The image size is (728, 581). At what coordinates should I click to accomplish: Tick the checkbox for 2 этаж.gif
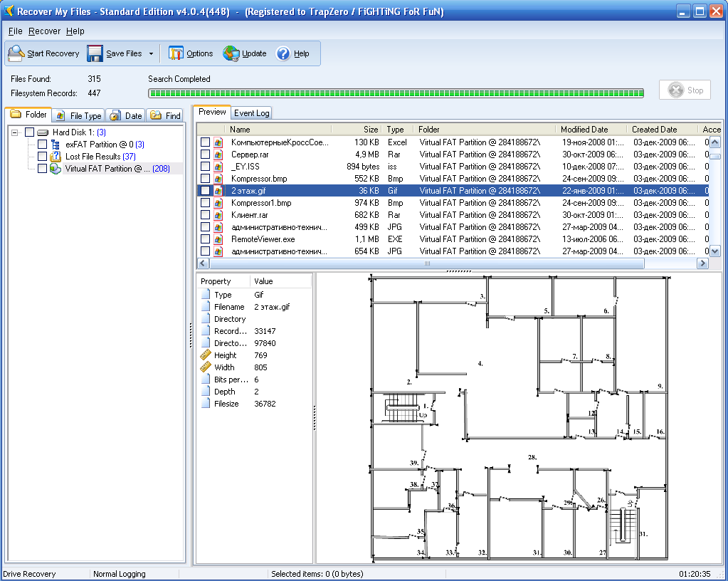coord(205,190)
